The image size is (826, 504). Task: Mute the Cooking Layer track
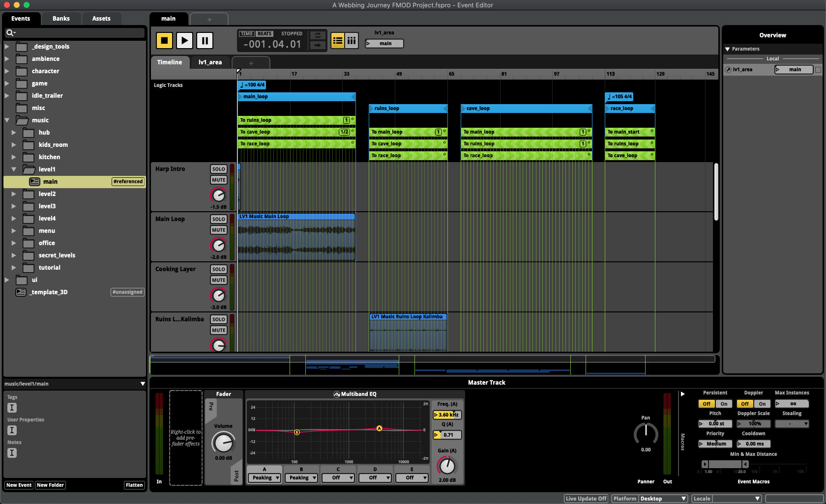click(x=219, y=280)
